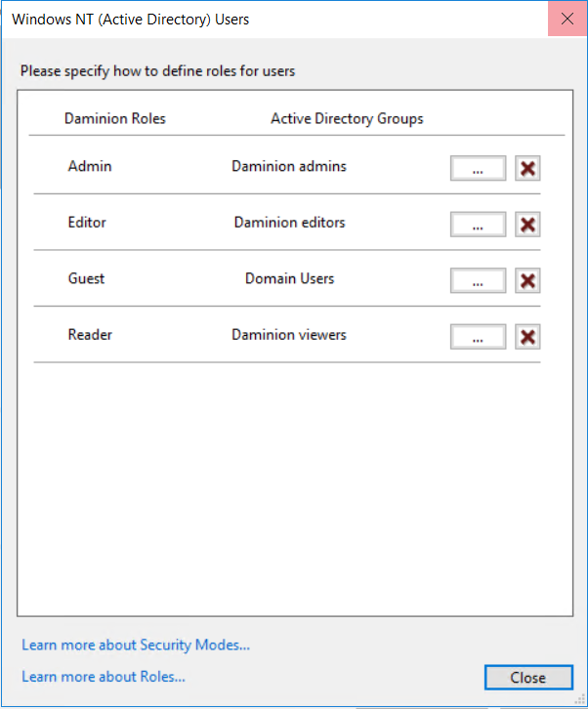The width and height of the screenshot is (588, 709).
Task: Click the Editor role name
Action: coord(87,223)
